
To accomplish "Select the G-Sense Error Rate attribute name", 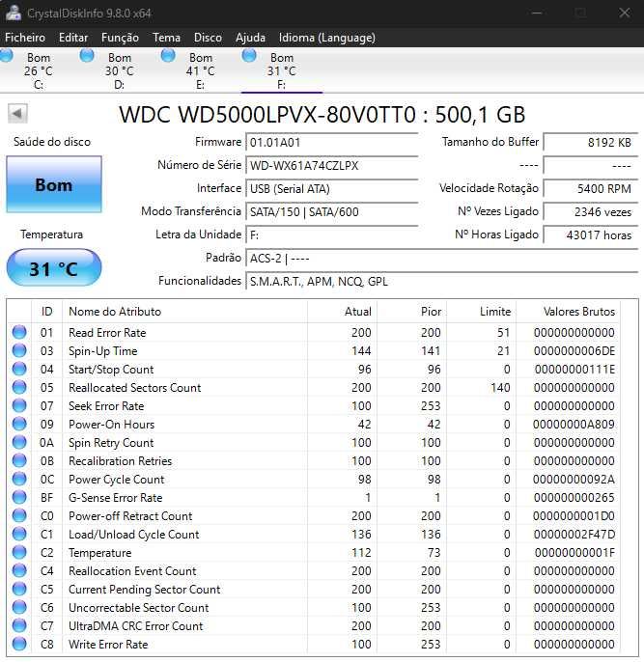I will (x=115, y=498).
